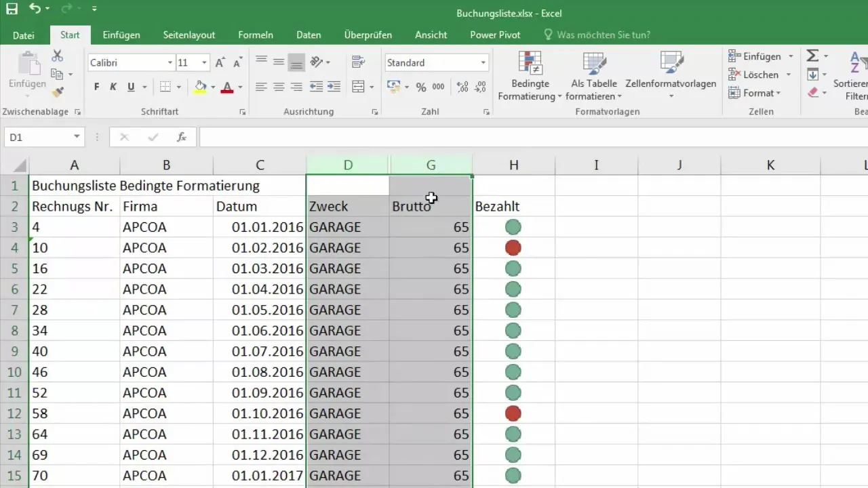868x488 pixels.
Task: Click the AutoSum sigma icon
Action: click(x=812, y=56)
